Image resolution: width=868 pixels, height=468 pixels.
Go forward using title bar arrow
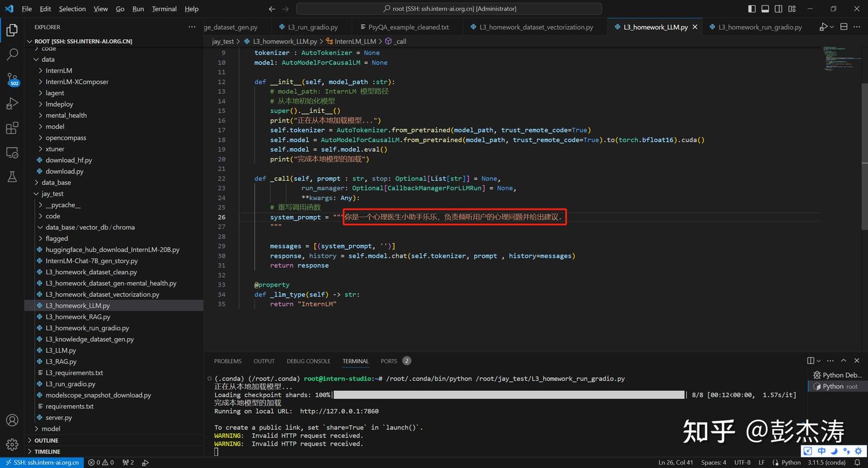[x=286, y=9]
